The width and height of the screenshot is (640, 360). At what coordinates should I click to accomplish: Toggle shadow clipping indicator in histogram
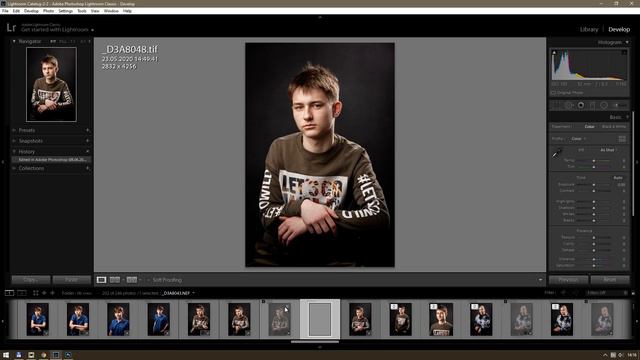[x=554, y=53]
